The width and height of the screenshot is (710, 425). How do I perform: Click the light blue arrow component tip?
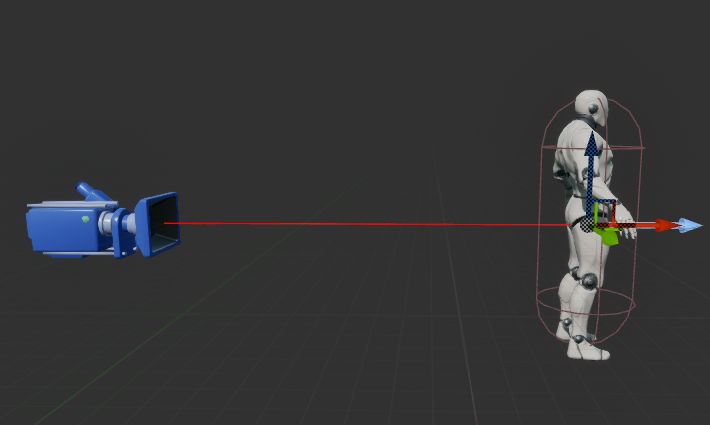tap(690, 225)
